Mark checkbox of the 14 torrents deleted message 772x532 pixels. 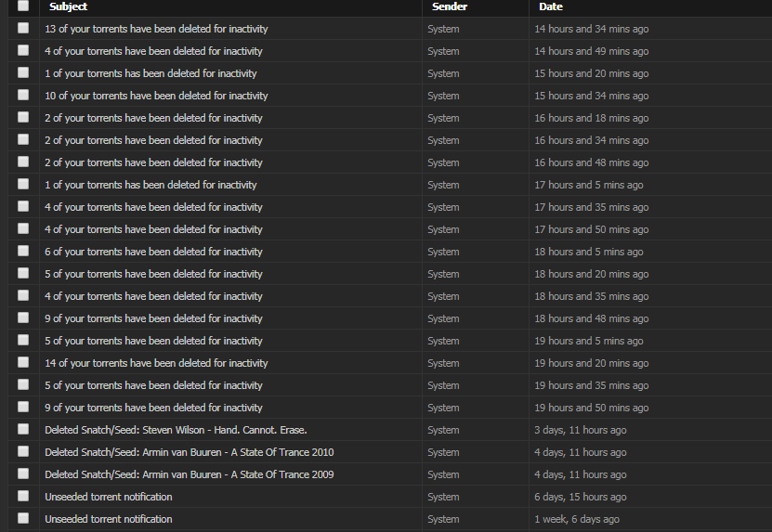click(x=23, y=363)
